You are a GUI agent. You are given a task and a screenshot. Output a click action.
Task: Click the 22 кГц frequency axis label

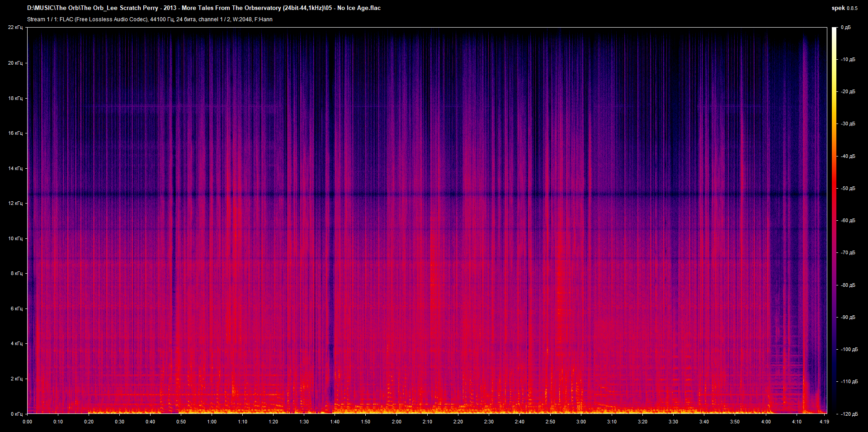tap(15, 28)
